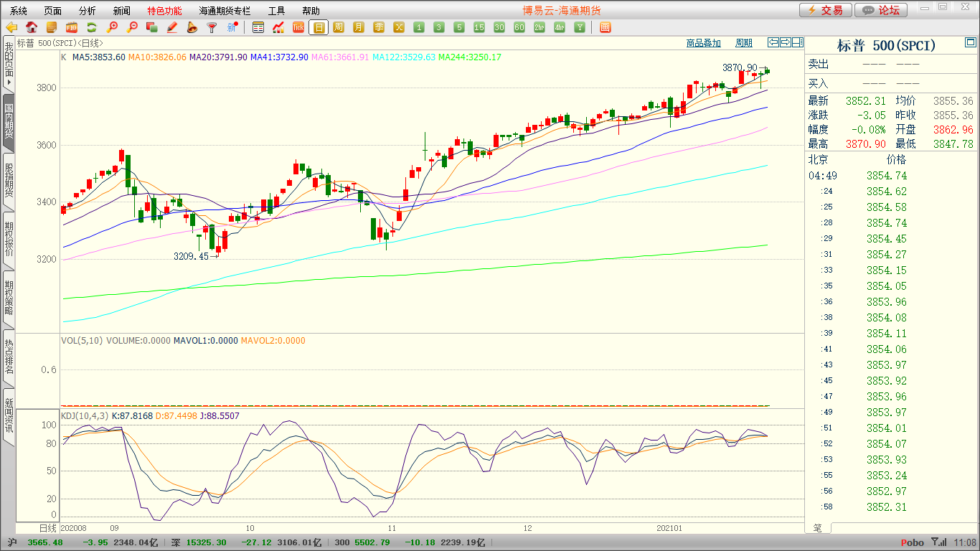Open the 新 news icon with red dot

(232, 27)
